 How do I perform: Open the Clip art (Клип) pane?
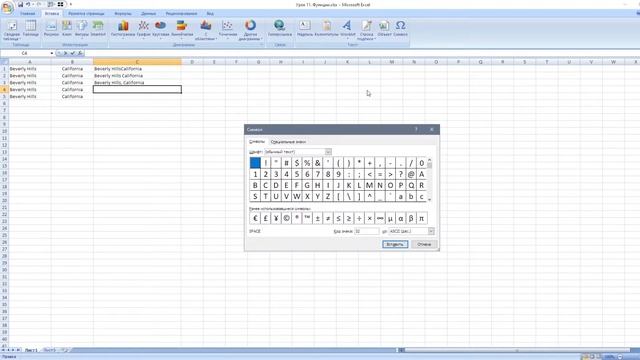(67, 29)
